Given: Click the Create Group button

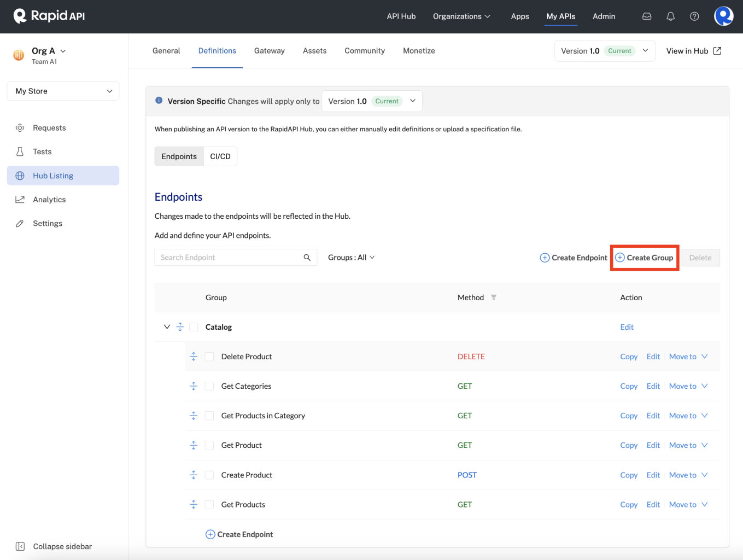Looking at the screenshot, I should [645, 258].
